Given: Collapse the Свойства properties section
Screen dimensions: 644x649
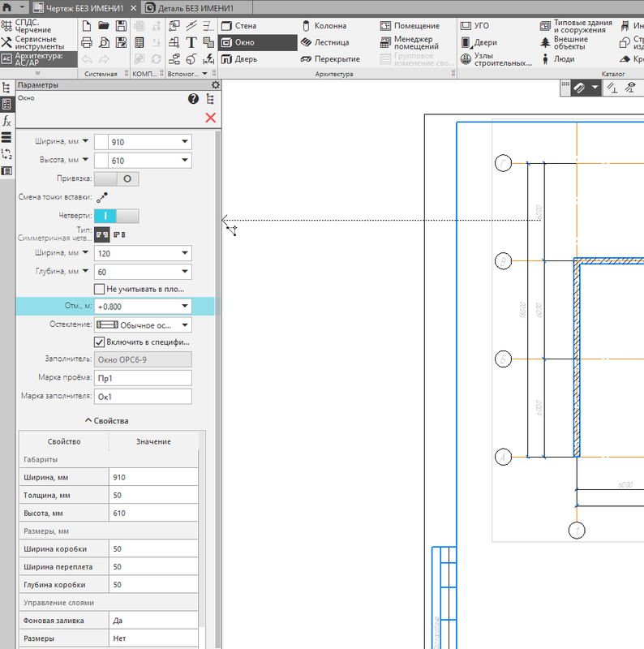Looking at the screenshot, I should point(107,420).
